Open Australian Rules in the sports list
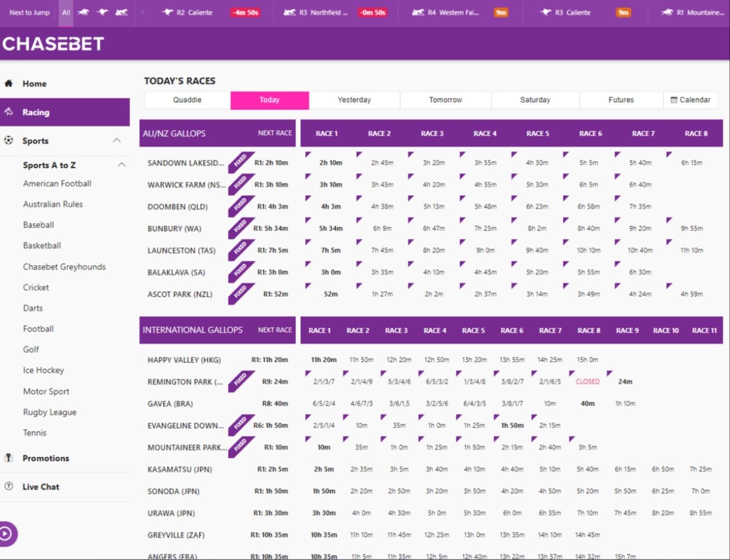Screen dimensions: 730x560 click(x=53, y=204)
